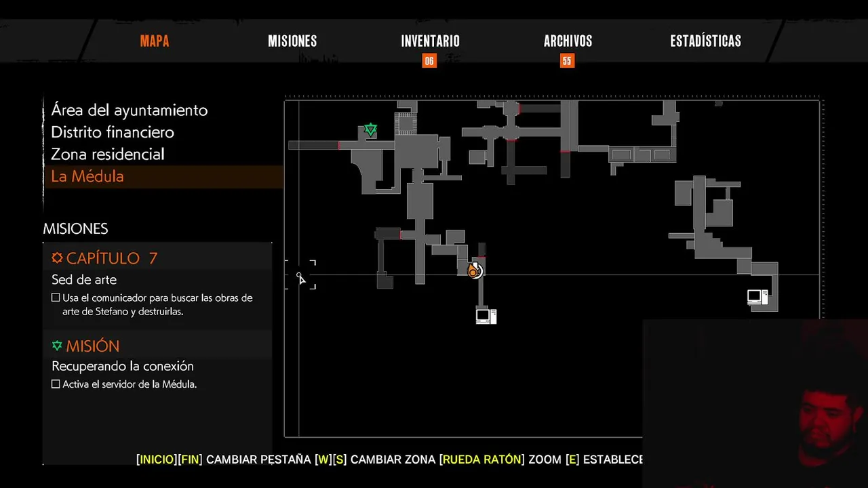This screenshot has height=488, width=868.
Task: Click the map selection cursor reticle
Action: click(300, 274)
